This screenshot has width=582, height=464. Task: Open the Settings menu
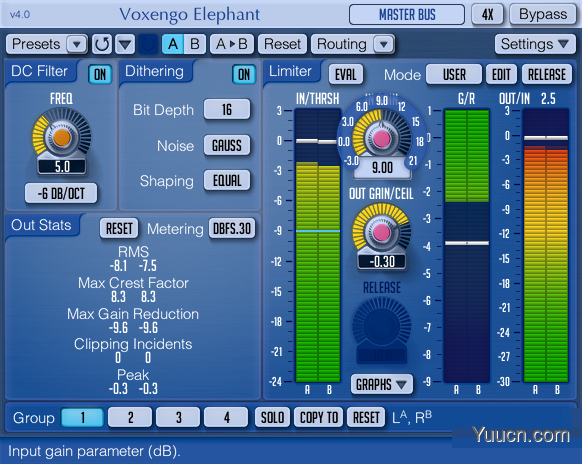click(x=535, y=44)
